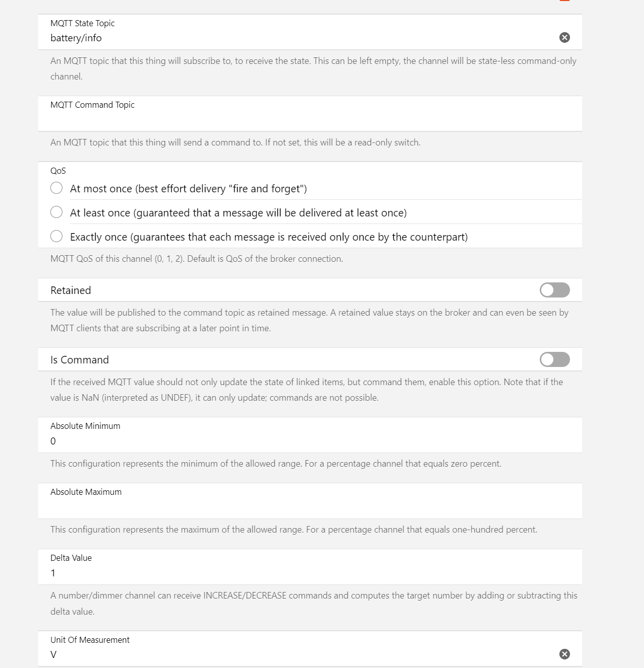
Task: Enable the Retained toggle switch
Action: point(554,290)
